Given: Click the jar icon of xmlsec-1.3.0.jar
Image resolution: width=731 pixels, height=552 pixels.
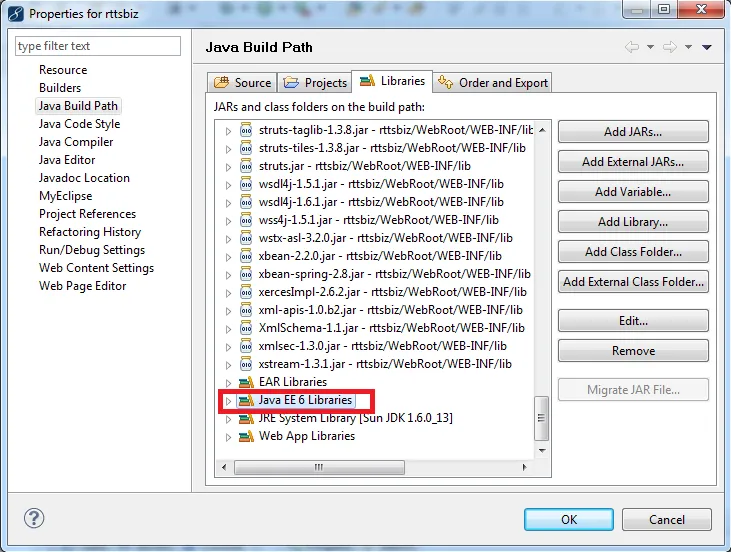Looking at the screenshot, I should 246,346.
